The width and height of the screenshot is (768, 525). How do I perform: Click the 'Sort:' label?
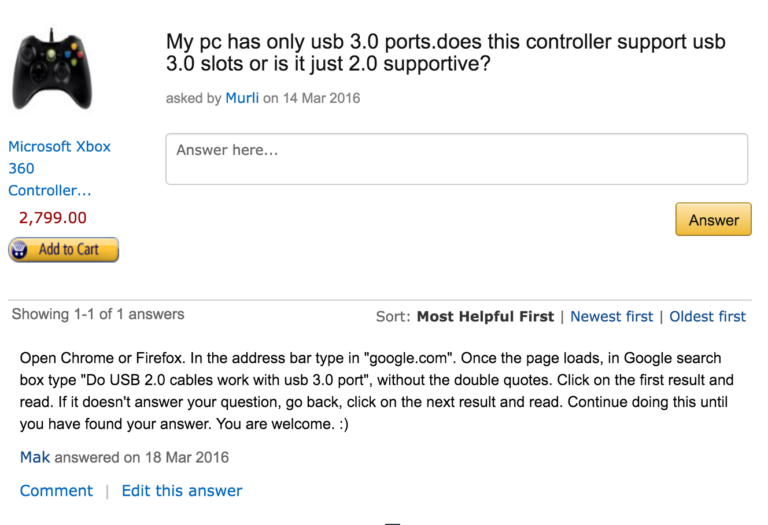[x=393, y=316]
